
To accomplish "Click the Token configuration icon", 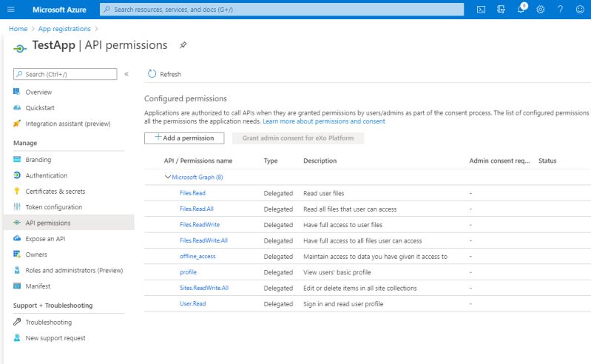I will coord(17,206).
